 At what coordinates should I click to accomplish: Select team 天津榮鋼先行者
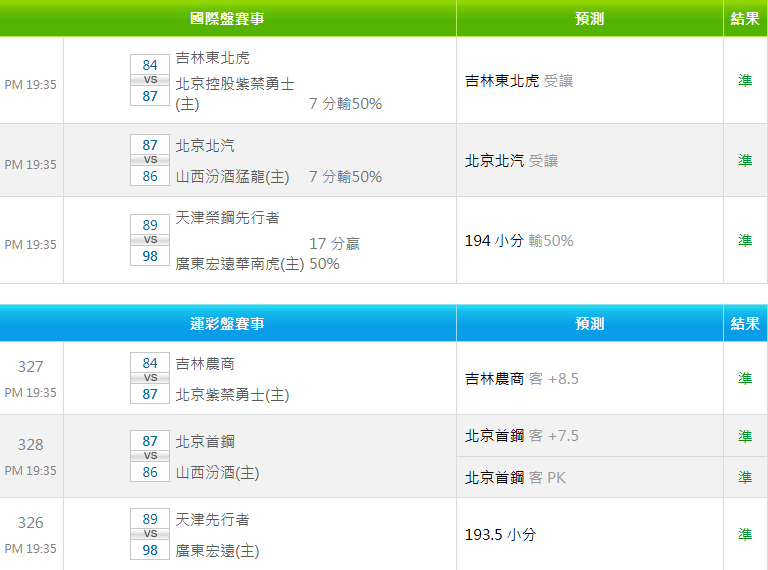pyautogui.click(x=227, y=217)
